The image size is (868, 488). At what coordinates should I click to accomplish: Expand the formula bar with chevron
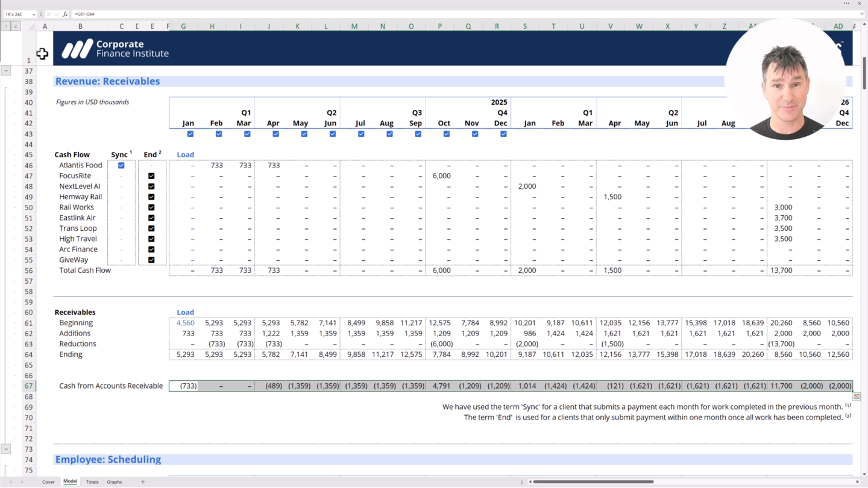[x=863, y=14]
